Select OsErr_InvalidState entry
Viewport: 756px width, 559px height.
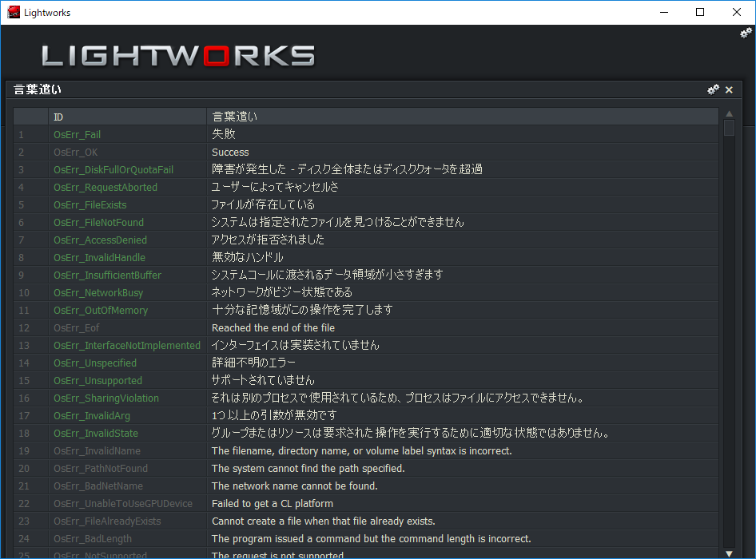(x=127, y=434)
